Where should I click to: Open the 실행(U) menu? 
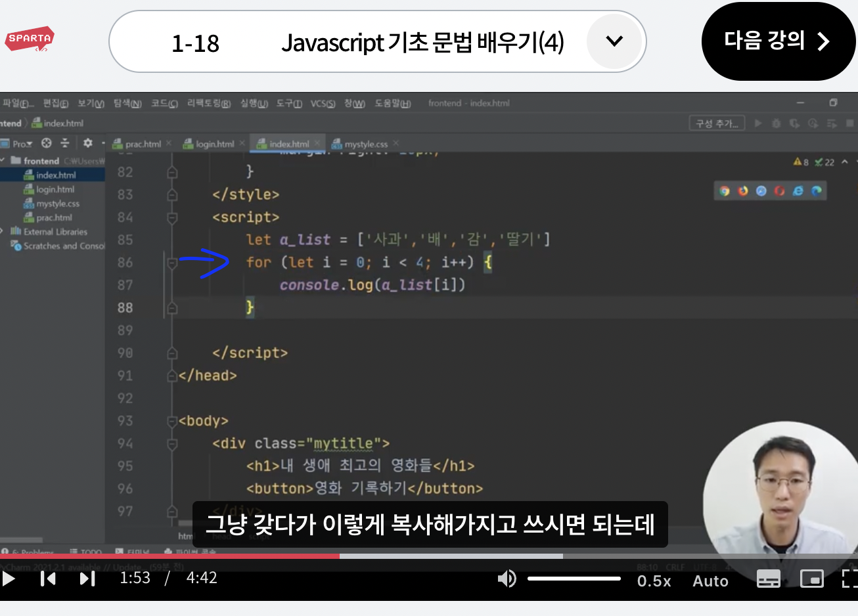pos(254,103)
